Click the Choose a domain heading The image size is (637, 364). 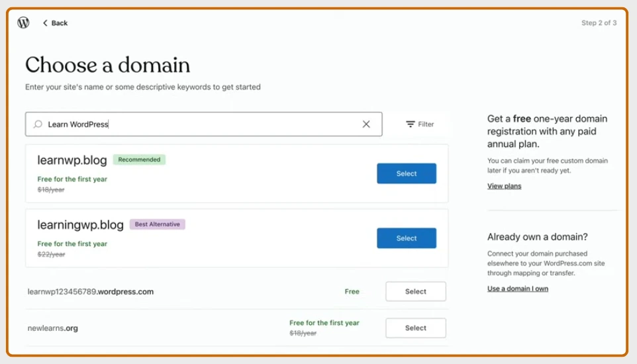click(x=108, y=65)
